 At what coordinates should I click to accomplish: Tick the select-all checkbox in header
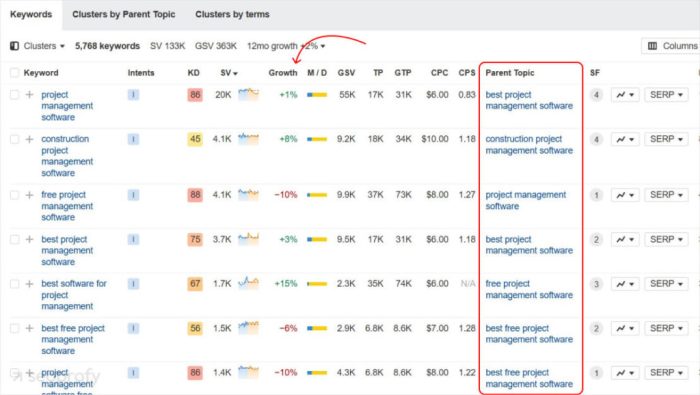point(14,73)
